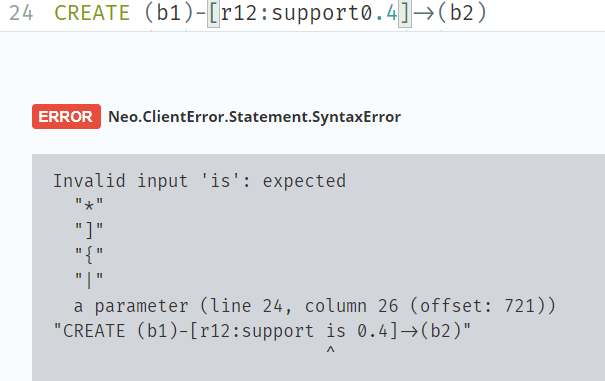Viewport: 605px width, 381px height.
Task: Click the support0 relationship type text
Action: click(321, 14)
